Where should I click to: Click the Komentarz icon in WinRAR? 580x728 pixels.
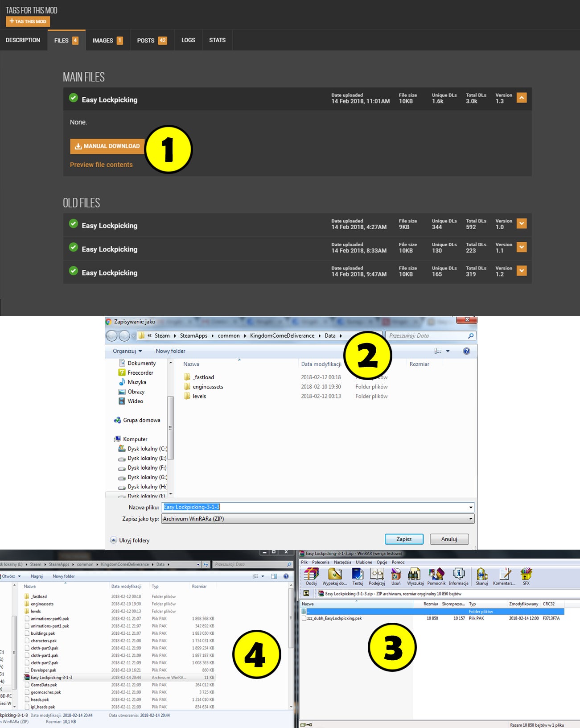504,576
